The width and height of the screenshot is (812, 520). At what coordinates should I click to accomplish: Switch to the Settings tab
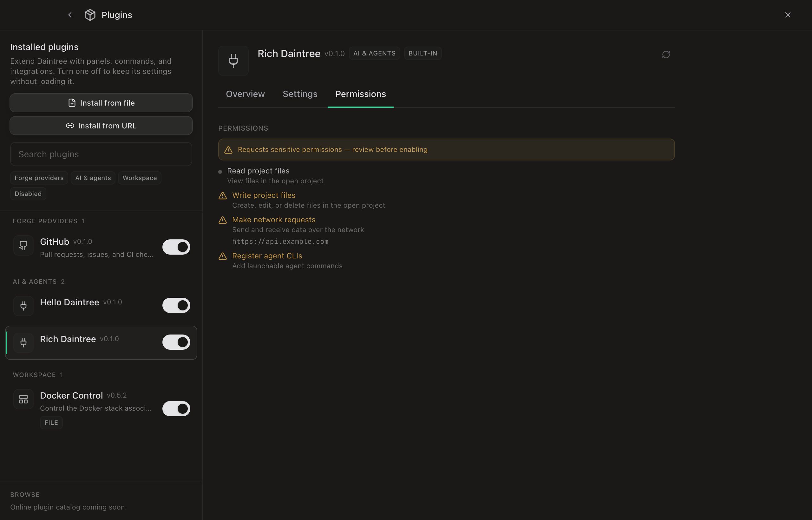click(300, 94)
